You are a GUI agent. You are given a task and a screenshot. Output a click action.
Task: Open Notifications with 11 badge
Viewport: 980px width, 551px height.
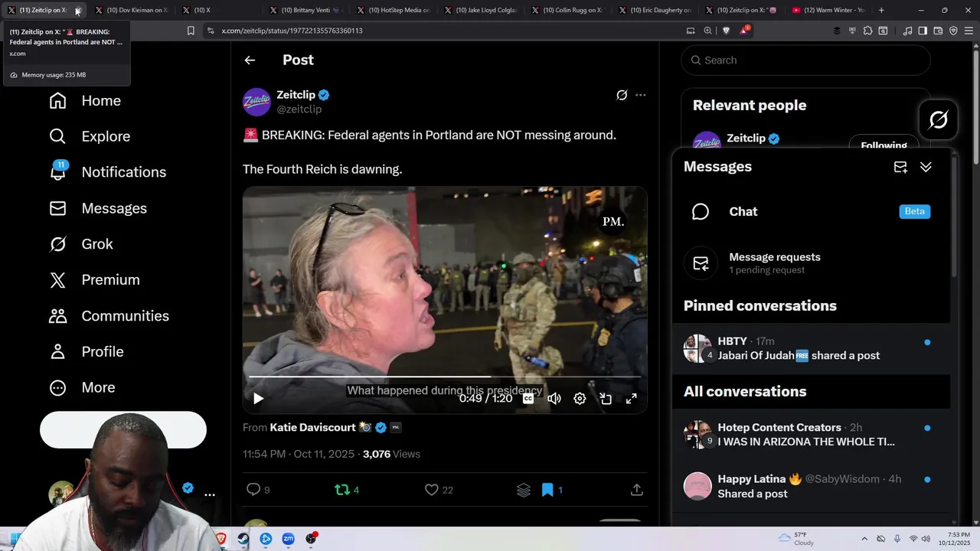[x=107, y=171]
